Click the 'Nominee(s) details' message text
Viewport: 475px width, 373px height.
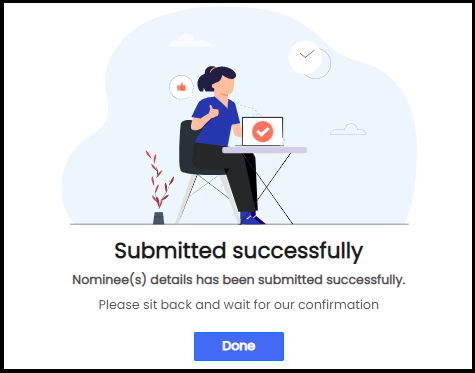[x=239, y=280]
